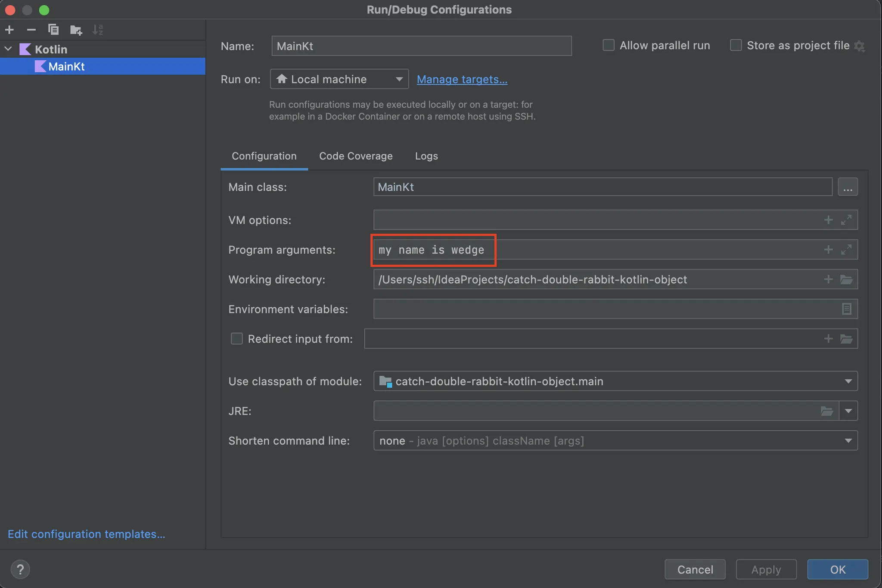Switch to the Code Coverage tab
Viewport: 882px width, 588px height.
click(x=356, y=156)
